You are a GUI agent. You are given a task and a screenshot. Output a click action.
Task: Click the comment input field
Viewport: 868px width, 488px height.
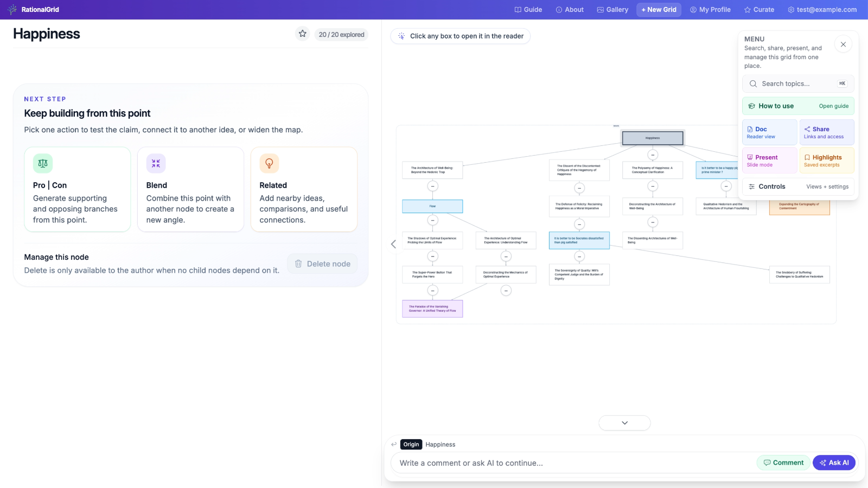[542, 463]
